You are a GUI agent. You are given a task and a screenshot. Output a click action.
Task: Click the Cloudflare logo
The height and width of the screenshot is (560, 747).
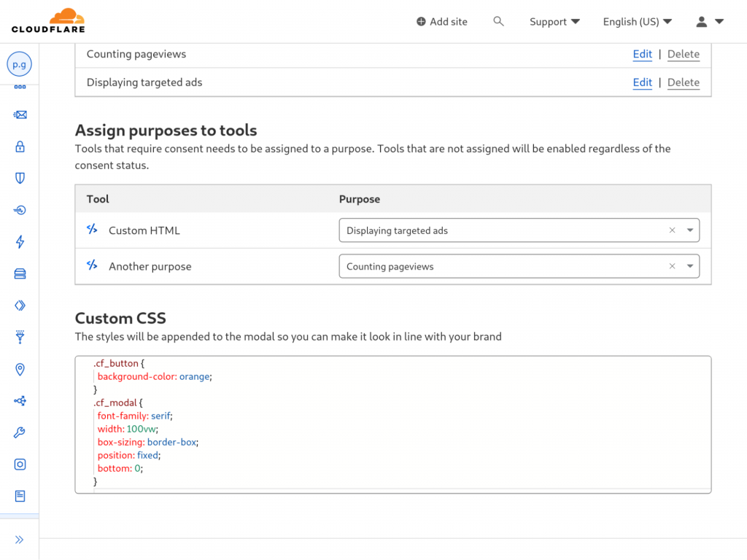coord(48,21)
